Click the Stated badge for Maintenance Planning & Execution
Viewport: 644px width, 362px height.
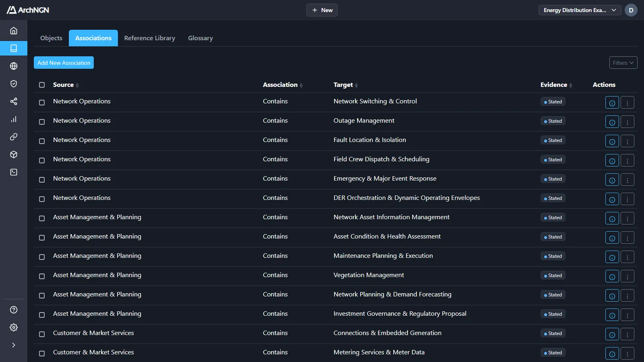[553, 256]
